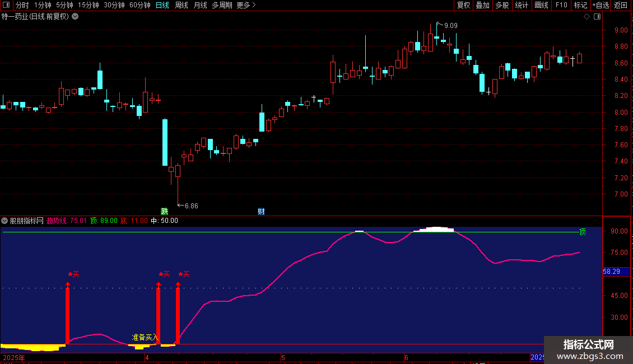Open 多股 multi-stock view

(502, 5)
